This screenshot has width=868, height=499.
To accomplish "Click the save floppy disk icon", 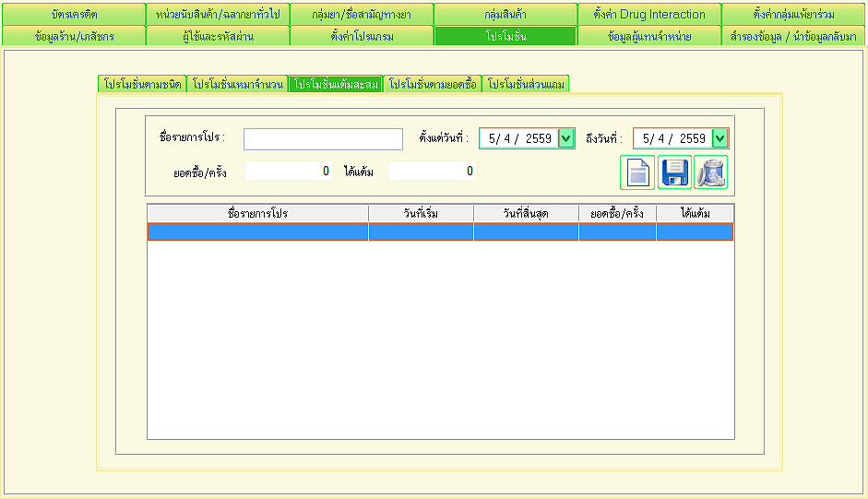I will tap(673, 172).
